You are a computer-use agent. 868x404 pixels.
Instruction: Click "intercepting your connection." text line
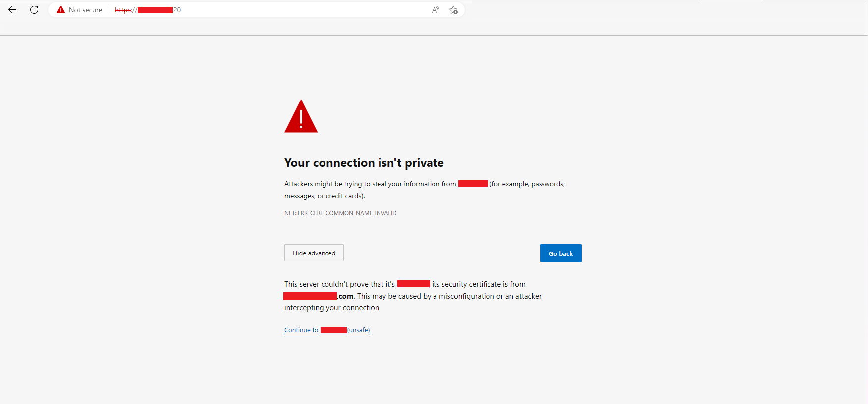(x=332, y=308)
